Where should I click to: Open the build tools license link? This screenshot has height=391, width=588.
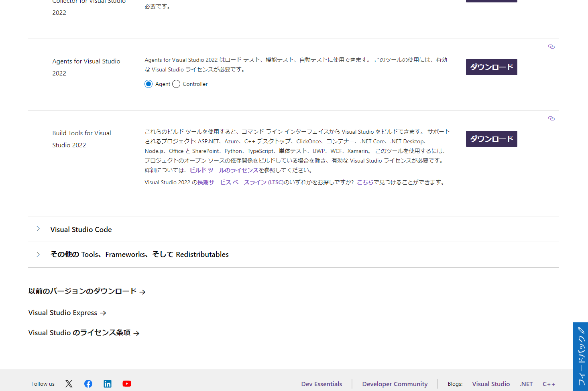224,170
